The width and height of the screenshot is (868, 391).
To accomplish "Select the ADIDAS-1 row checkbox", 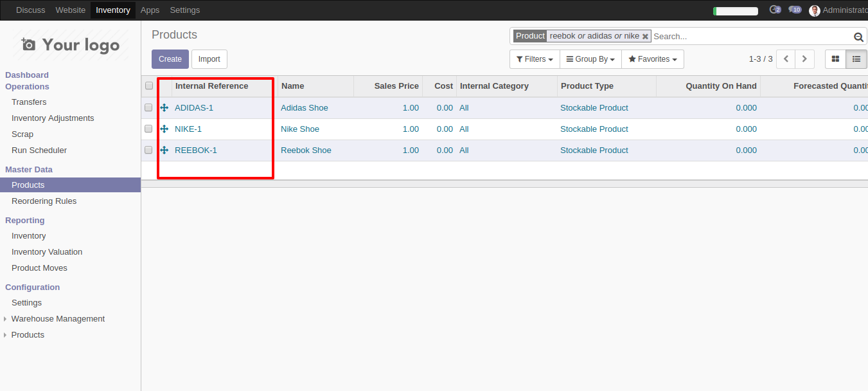I will [149, 107].
